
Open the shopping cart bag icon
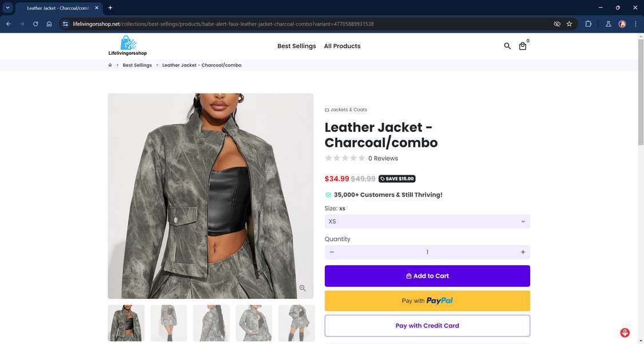(523, 46)
